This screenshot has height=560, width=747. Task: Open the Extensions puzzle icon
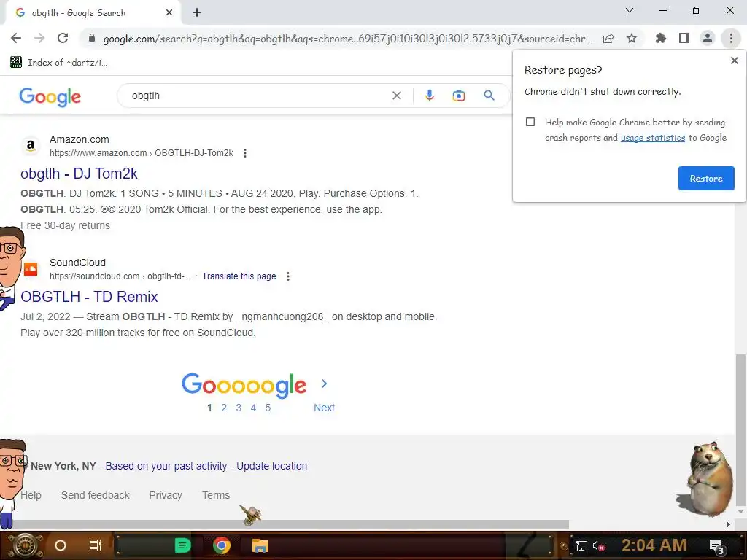point(660,38)
